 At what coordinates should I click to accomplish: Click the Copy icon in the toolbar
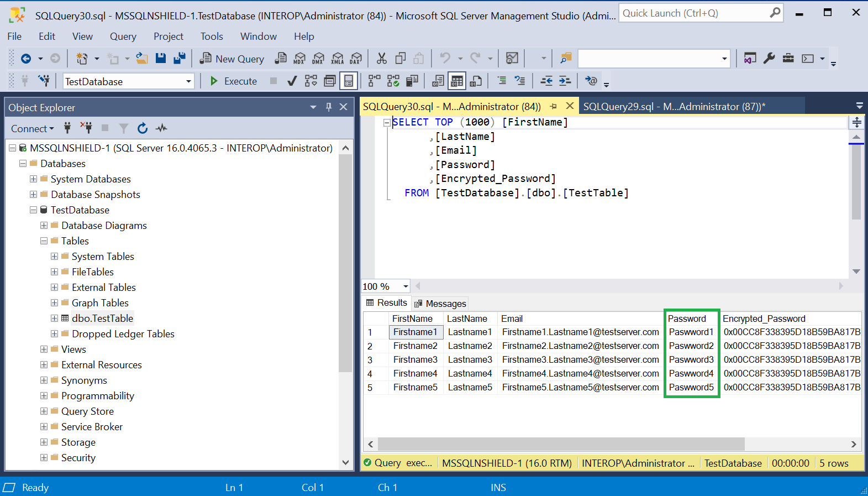(401, 58)
